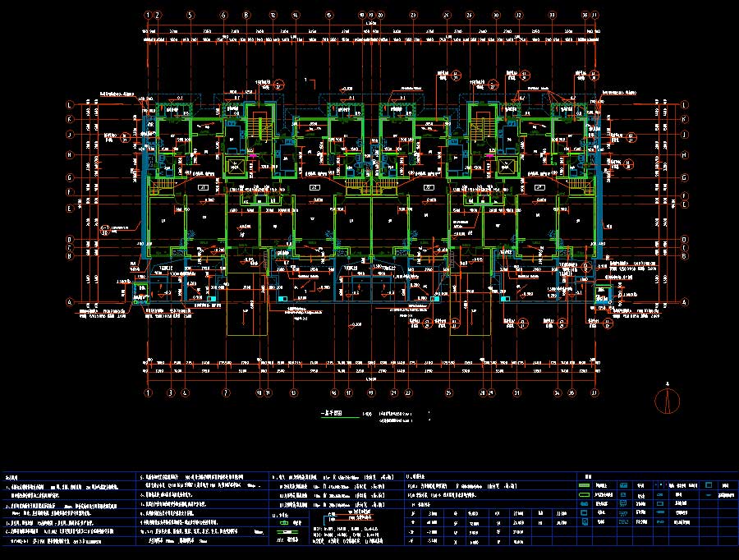This screenshot has width=739, height=560.
Task: Pick grid bubble 32 on the top axis
Action: (519, 15)
